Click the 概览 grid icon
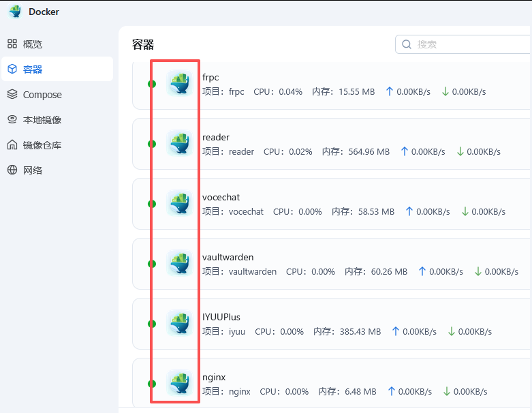This screenshot has height=413, width=532. click(12, 44)
